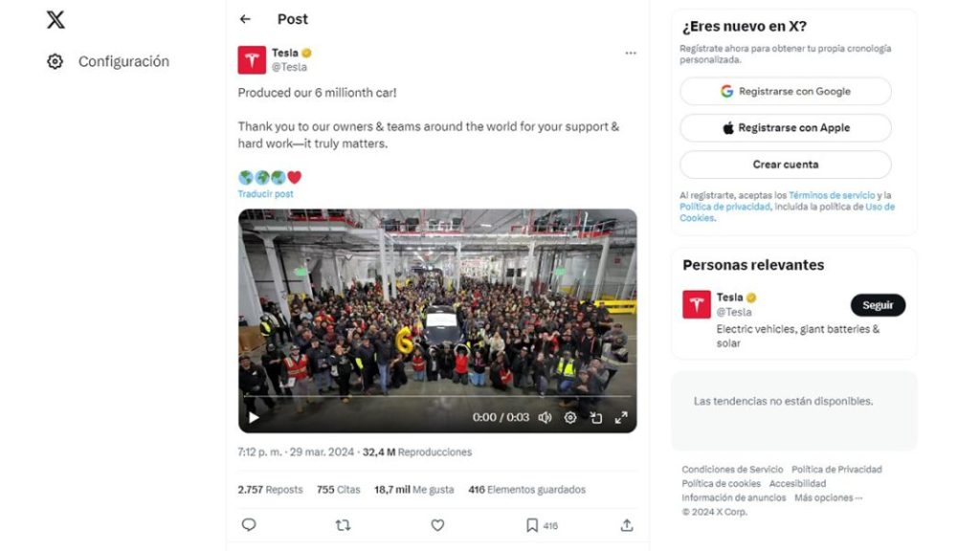
Task: Open video settings gear
Action: point(570,417)
